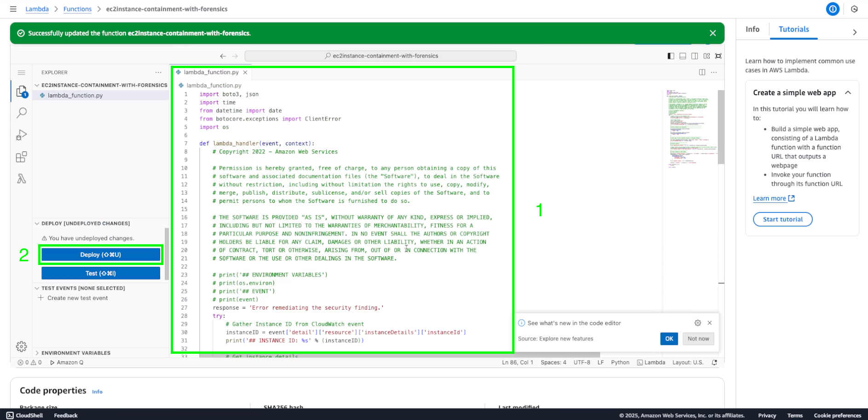Image resolution: width=868 pixels, height=420 pixels.
Task: Open the Search view in activity bar
Action: click(x=22, y=113)
